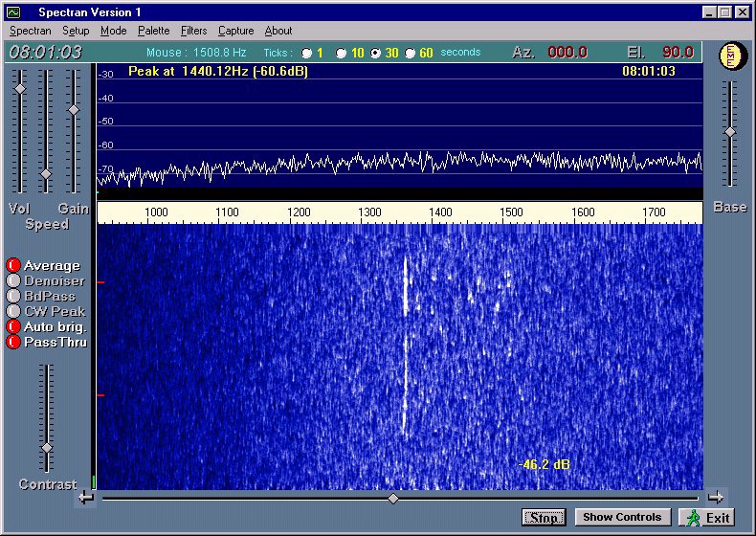Click the Show Controls button

coord(622,518)
